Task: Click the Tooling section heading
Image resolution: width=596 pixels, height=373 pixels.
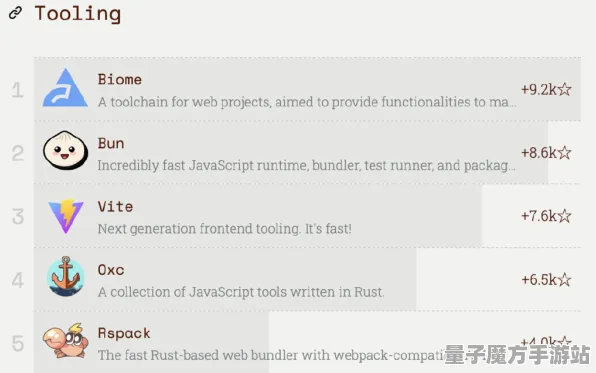Action: point(78,14)
